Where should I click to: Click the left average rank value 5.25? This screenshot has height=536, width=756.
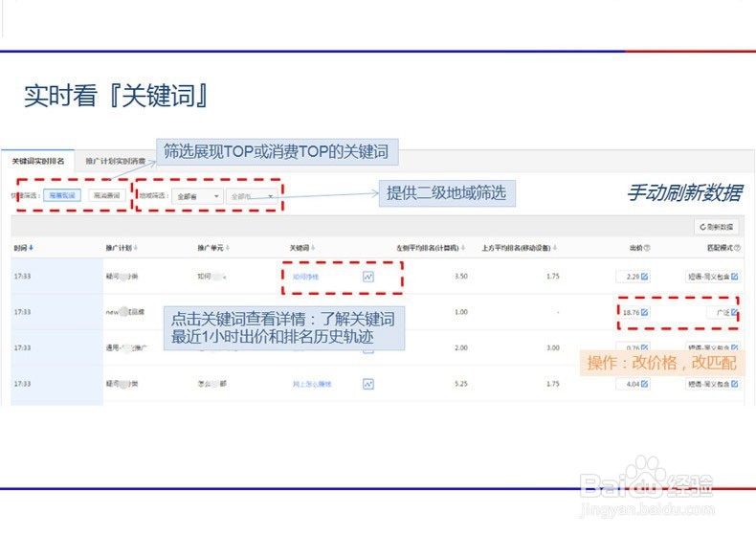(461, 384)
